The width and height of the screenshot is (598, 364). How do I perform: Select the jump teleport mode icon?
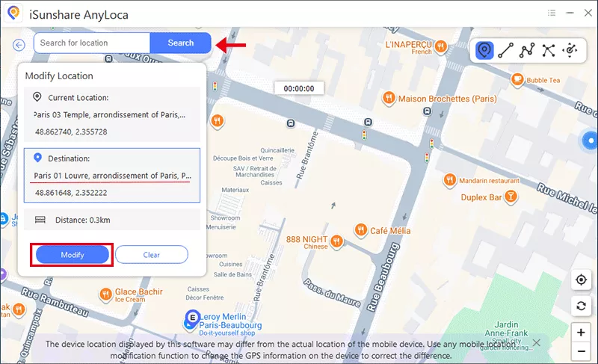coord(549,50)
